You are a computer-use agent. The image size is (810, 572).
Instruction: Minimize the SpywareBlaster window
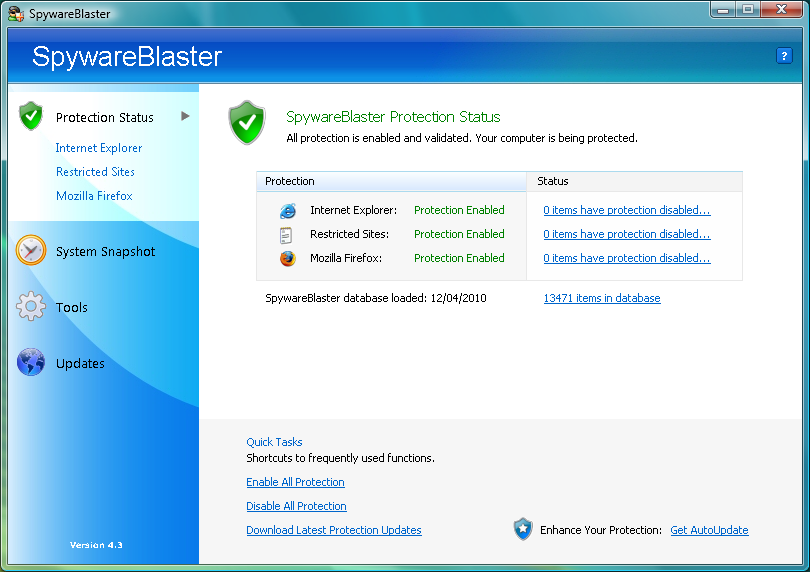723,10
